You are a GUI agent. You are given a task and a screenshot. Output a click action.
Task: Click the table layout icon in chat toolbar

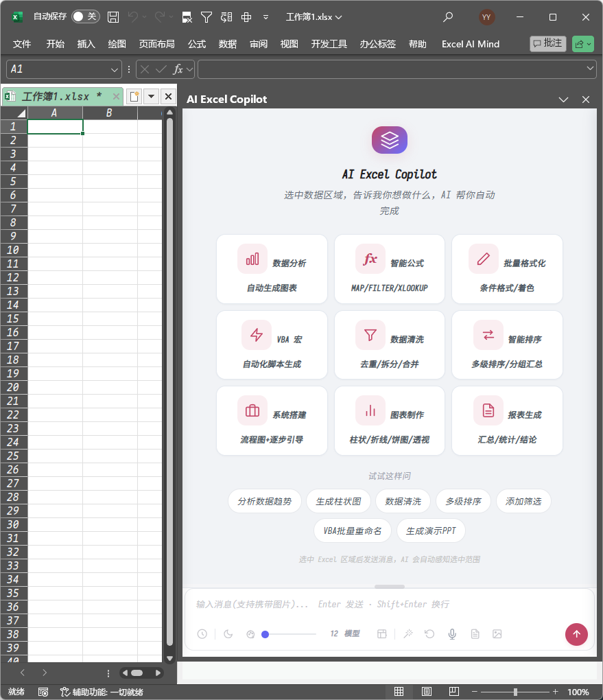point(381,634)
